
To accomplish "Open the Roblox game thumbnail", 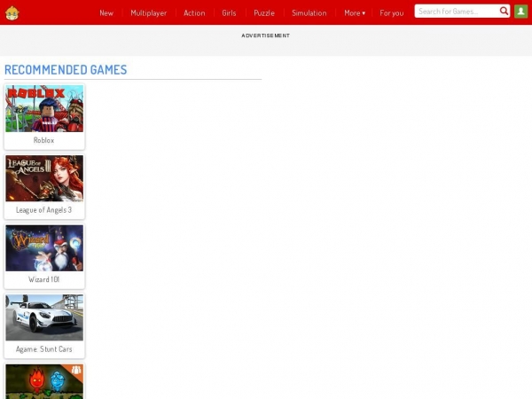I will pyautogui.click(x=44, y=108).
